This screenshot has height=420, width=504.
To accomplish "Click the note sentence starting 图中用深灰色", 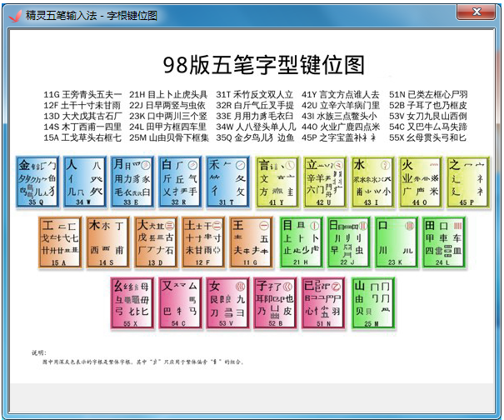I will pos(143,362).
